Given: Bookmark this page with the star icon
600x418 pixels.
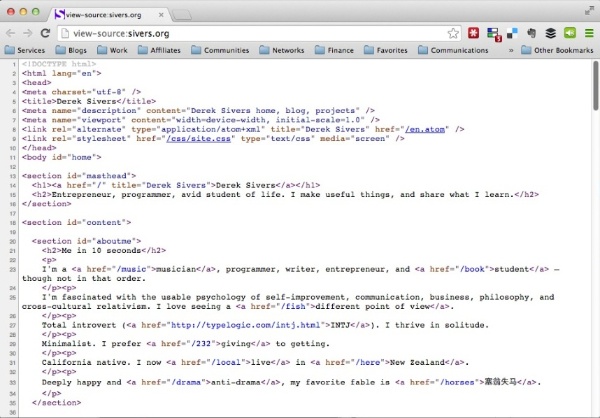Looking at the screenshot, I should click(x=453, y=33).
